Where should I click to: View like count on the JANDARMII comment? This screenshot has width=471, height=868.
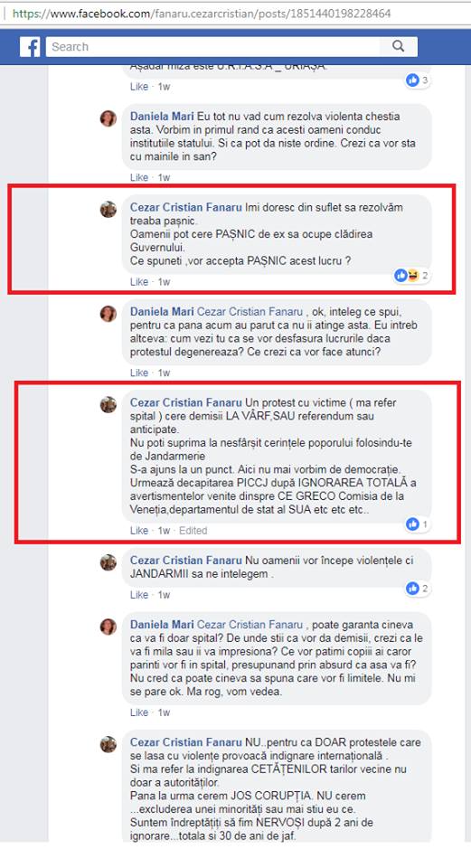click(418, 589)
